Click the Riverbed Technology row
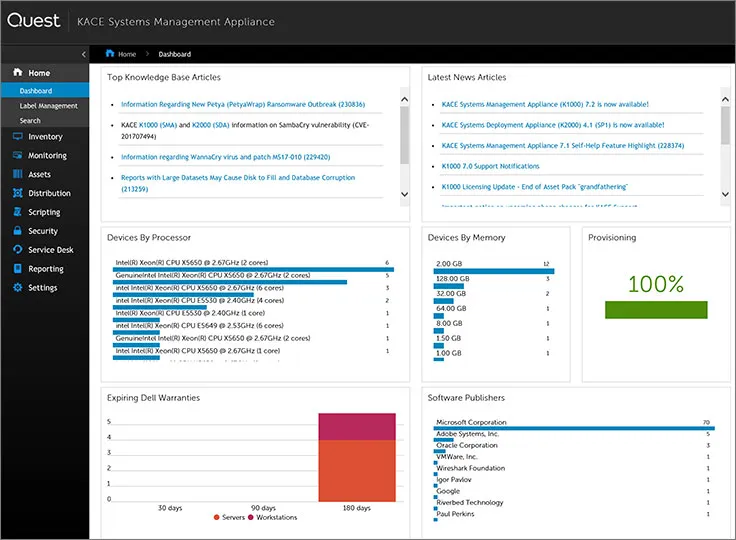This screenshot has height=540, width=736. (574, 505)
